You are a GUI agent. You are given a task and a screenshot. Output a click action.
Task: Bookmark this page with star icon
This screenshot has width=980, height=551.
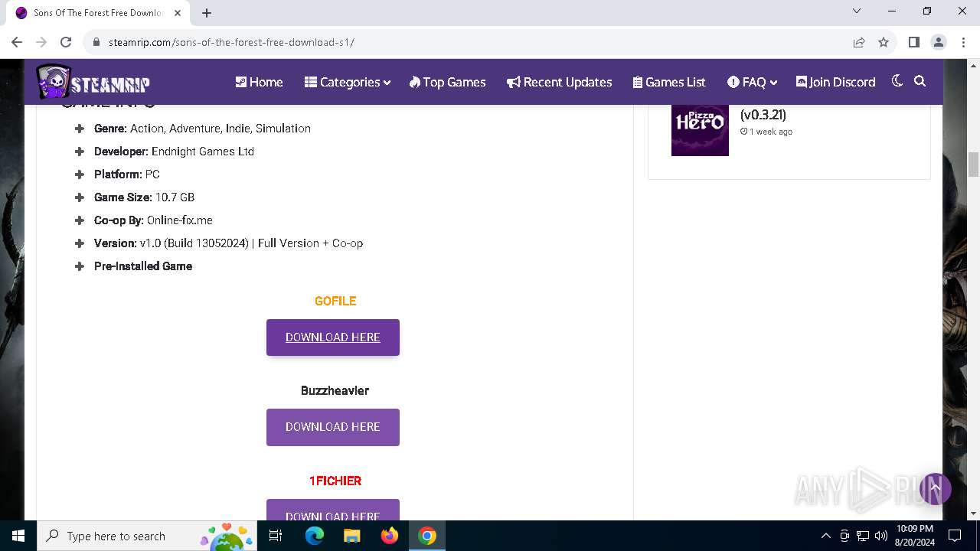click(x=884, y=42)
